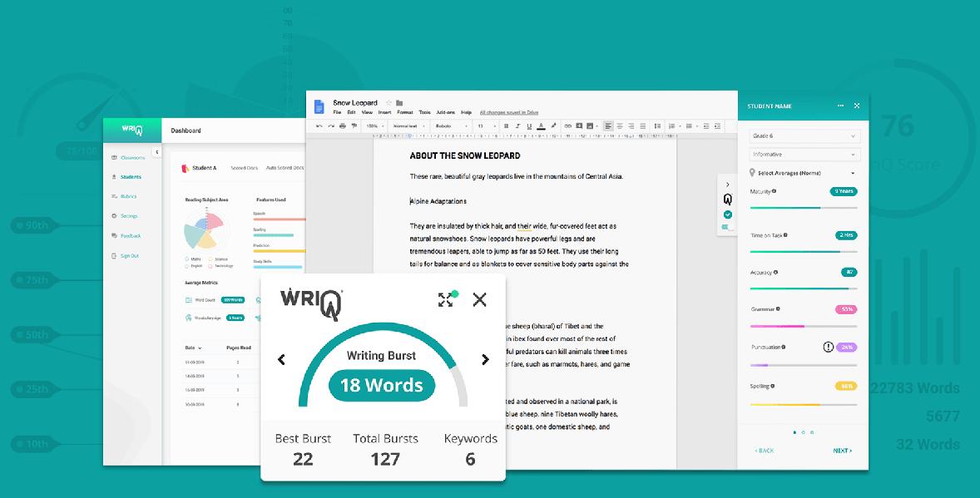The image size is (980, 498).
Task: Click the Undo icon in Docs toolbar
Action: point(319,126)
